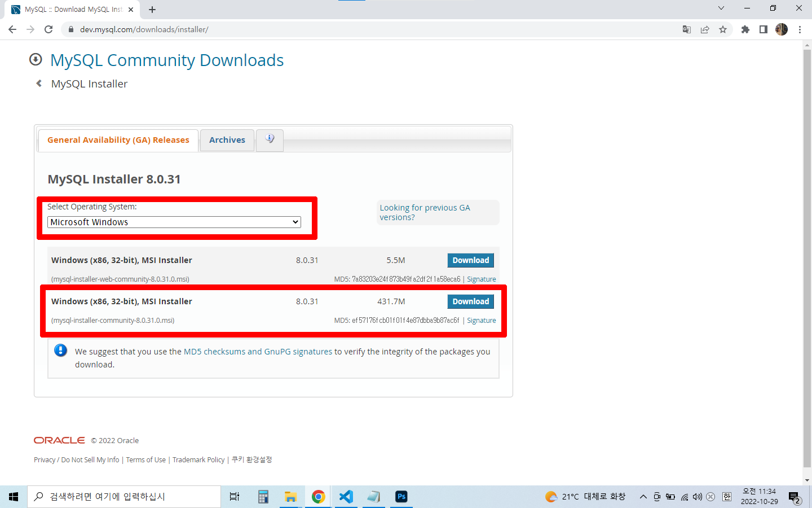Open MySQL Community Downloads heading link
The height and width of the screenshot is (508, 812).
(167, 60)
